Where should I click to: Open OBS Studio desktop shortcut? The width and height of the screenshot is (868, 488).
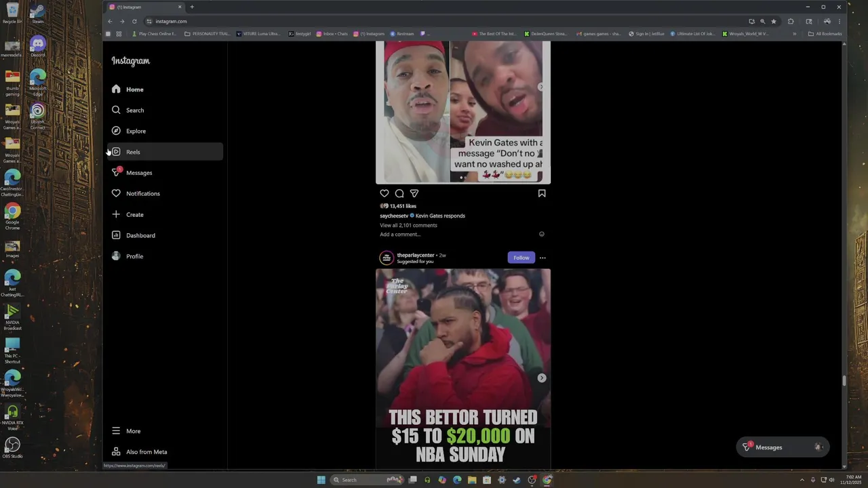12,448
